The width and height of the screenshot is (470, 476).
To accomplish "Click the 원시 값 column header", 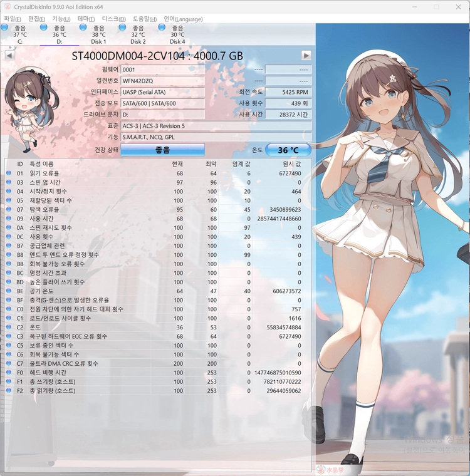I will [292, 164].
